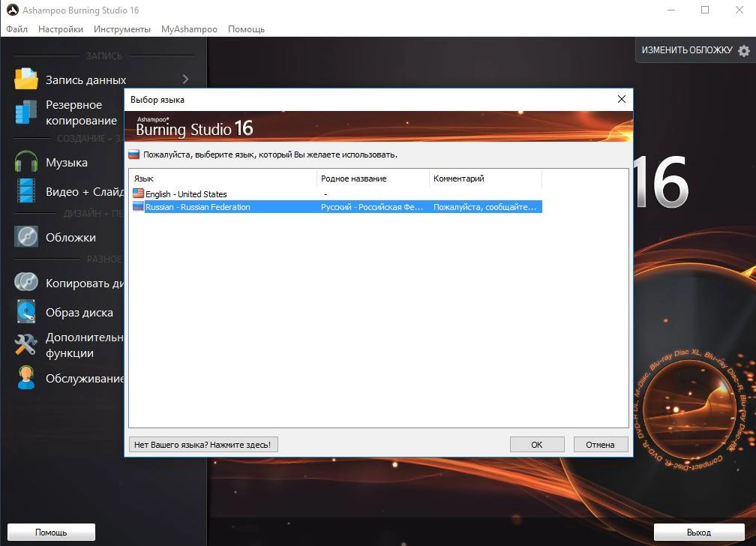Open Дополнительные функции entry in sidebar
This screenshot has height=546, width=756.
84,345
